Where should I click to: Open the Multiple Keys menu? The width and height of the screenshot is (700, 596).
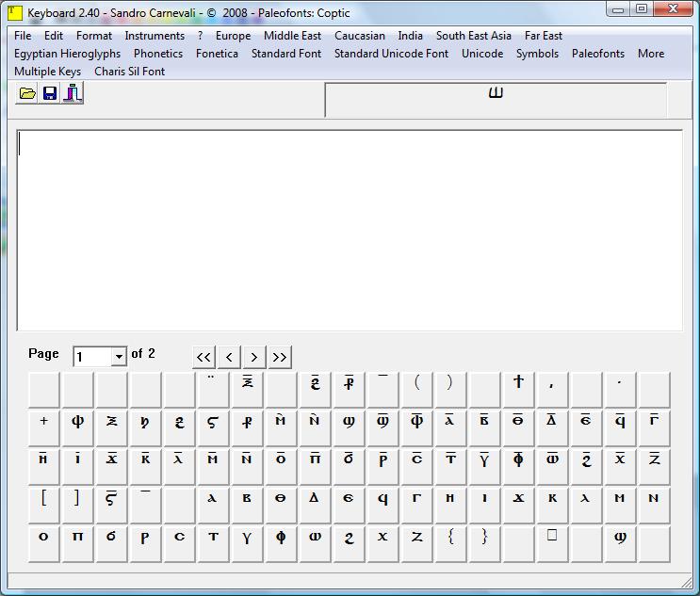click(48, 72)
